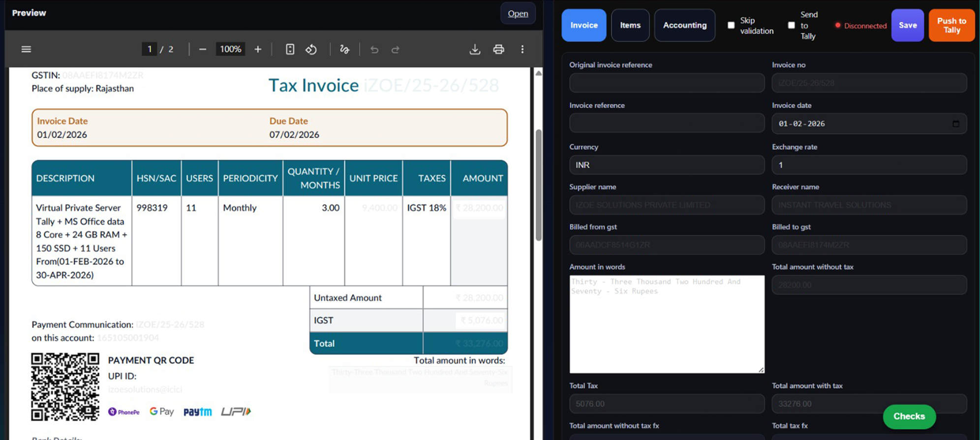Image resolution: width=980 pixels, height=440 pixels.
Task: Open the PDF viewer sidebar menu icon
Action: point(26,49)
